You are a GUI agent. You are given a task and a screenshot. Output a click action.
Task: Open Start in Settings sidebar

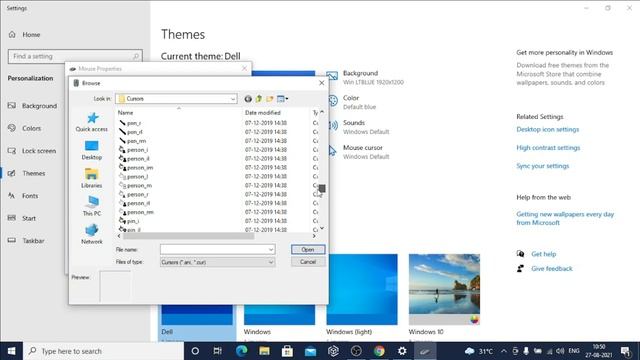click(x=22, y=218)
